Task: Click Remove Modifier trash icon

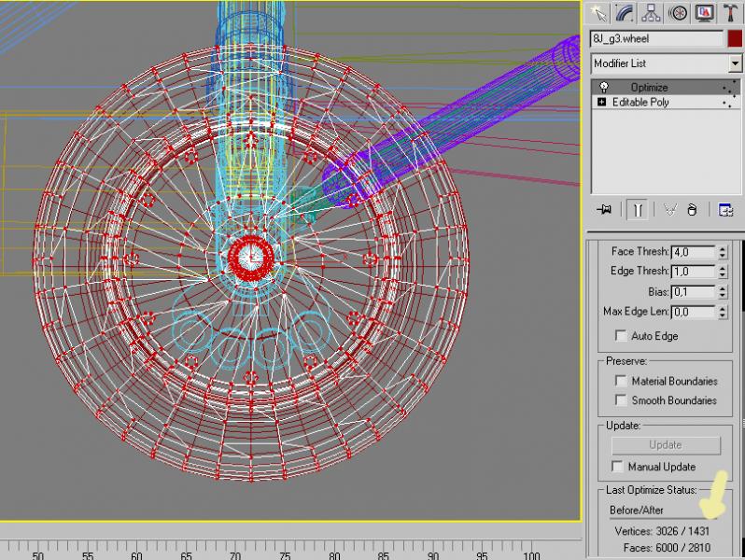Action: point(693,209)
